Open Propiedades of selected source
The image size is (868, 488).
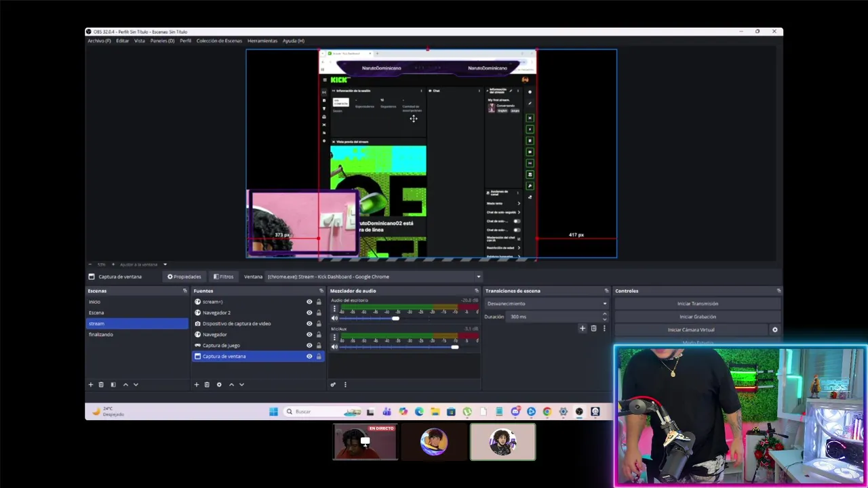(184, 277)
